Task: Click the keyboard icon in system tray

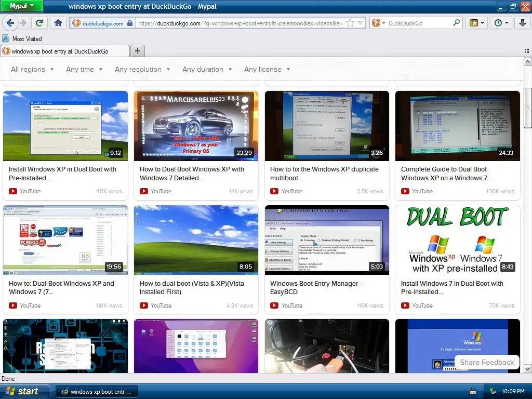Action: coord(472,392)
